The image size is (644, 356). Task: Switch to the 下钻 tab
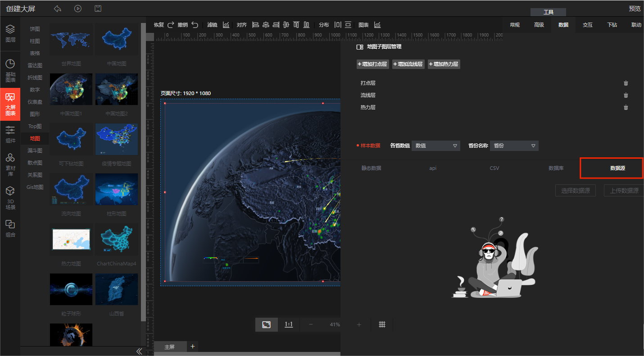coord(612,25)
